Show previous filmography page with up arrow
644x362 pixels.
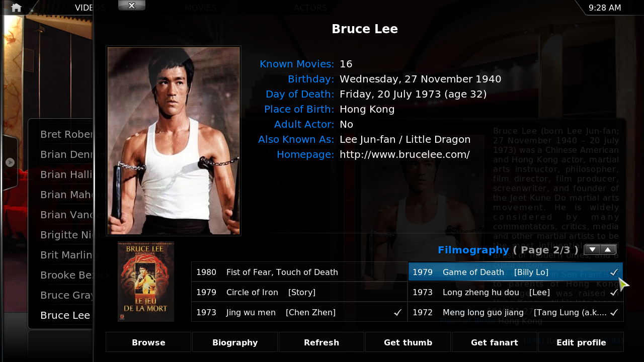tap(608, 250)
